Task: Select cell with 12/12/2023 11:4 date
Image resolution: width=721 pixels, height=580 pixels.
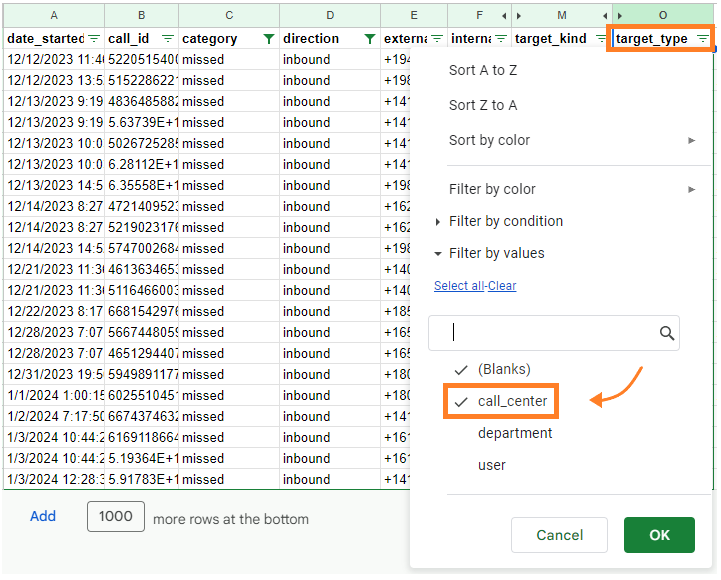Action: coord(54,59)
